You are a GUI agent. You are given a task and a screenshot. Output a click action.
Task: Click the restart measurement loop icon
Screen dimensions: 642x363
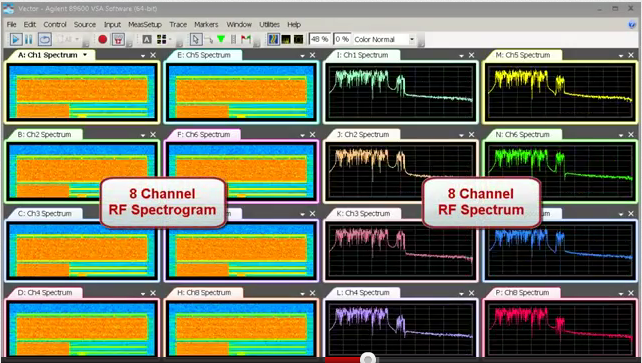44,39
